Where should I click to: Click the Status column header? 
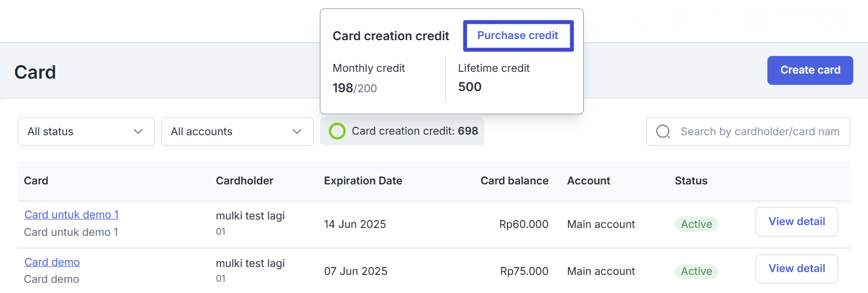point(691,181)
